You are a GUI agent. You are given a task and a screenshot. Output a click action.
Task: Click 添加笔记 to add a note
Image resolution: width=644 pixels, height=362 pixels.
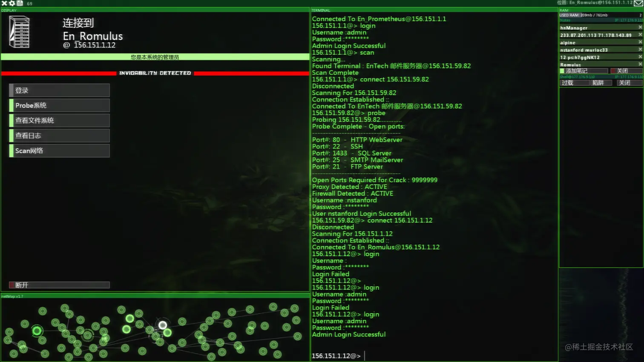pyautogui.click(x=584, y=71)
